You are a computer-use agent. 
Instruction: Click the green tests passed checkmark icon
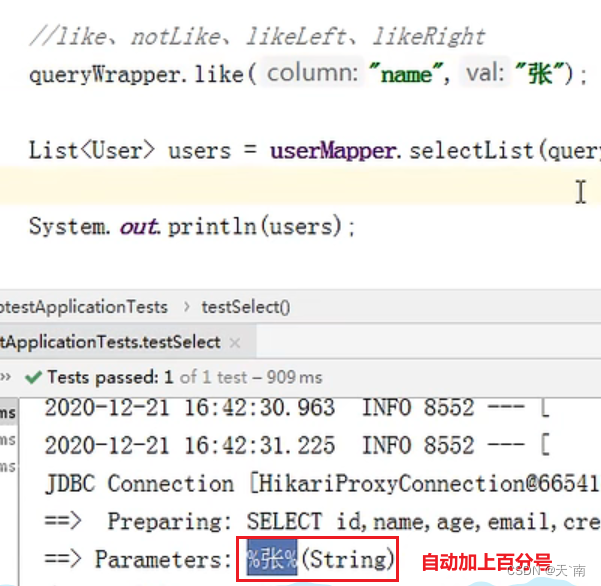coord(33,377)
